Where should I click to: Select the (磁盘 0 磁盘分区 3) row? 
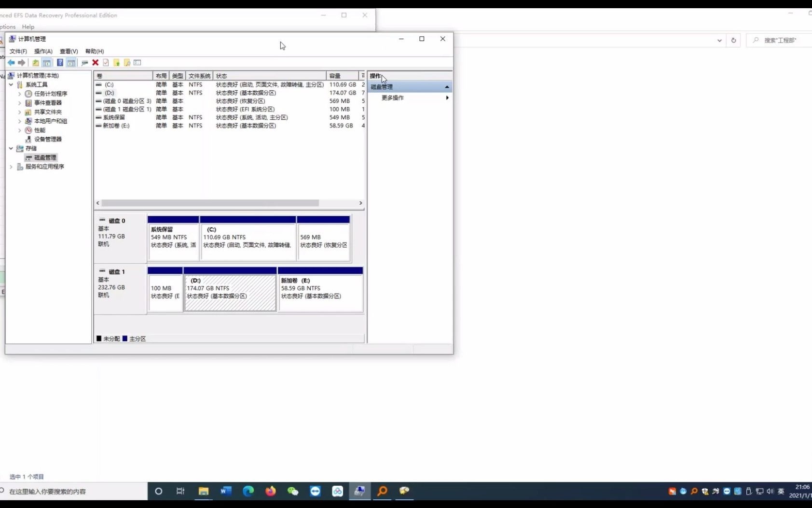click(x=230, y=101)
